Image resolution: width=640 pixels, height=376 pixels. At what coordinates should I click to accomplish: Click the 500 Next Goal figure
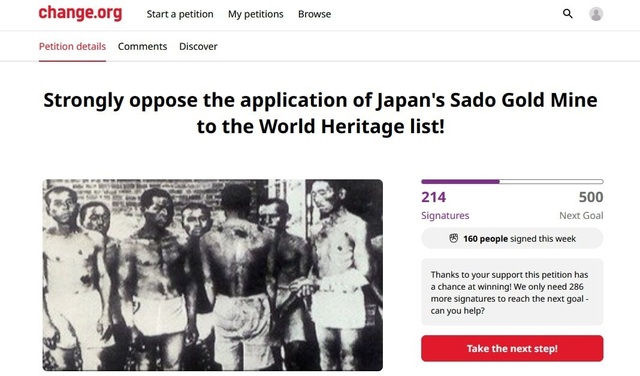click(x=591, y=197)
